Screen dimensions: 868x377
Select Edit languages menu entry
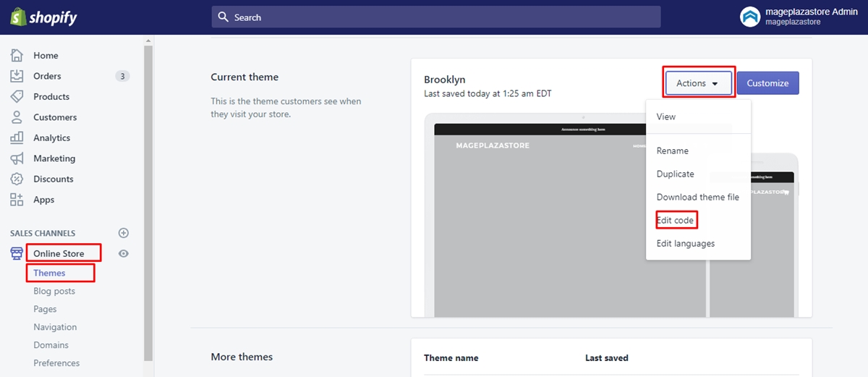[x=686, y=243]
